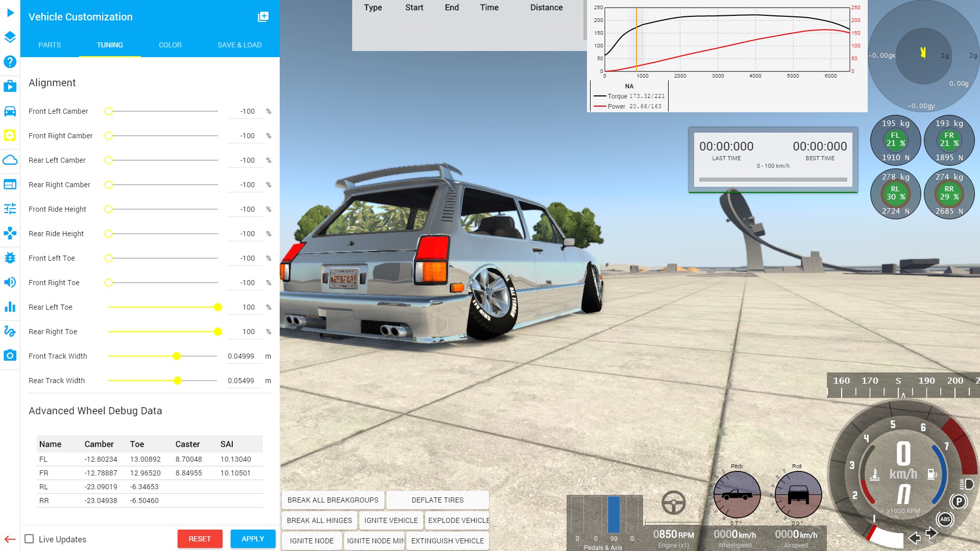
Task: Open the layers icon in the sidebar
Action: [10, 37]
